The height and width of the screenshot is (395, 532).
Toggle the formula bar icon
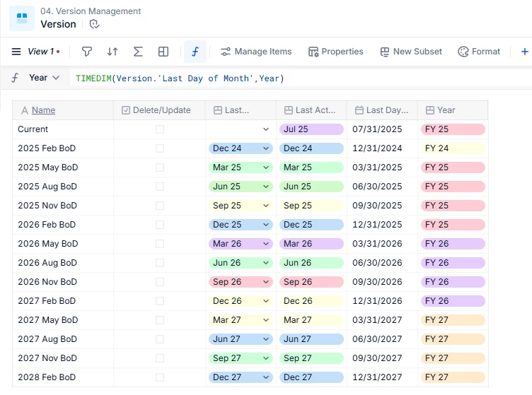pyautogui.click(x=195, y=52)
